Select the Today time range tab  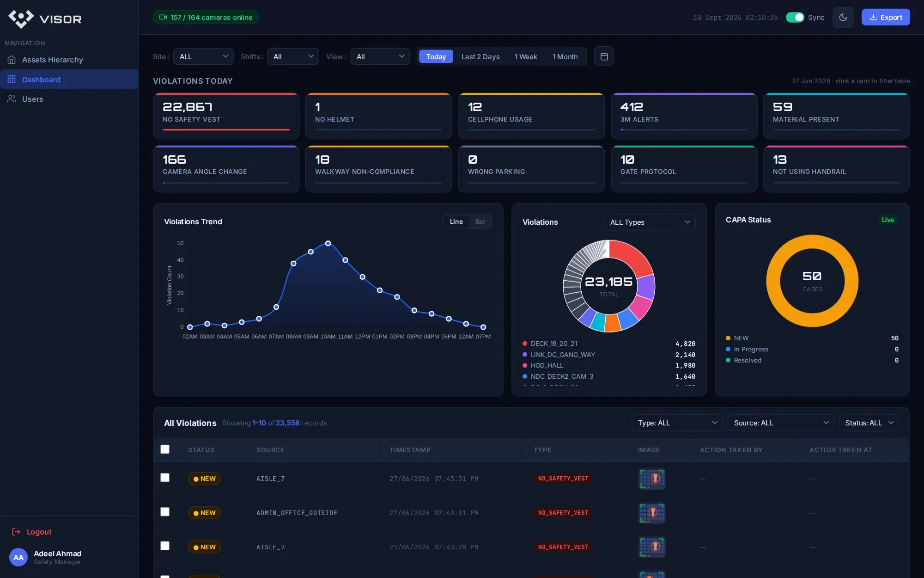[x=436, y=56]
